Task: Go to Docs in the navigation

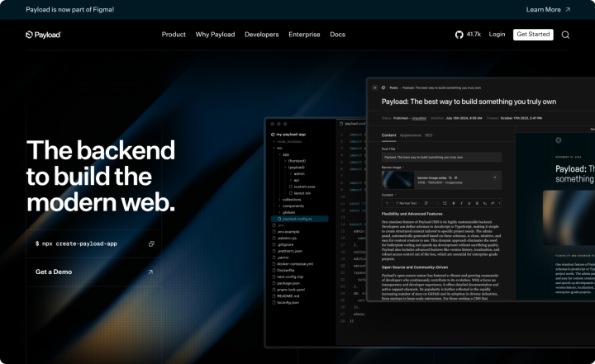Action: point(337,35)
